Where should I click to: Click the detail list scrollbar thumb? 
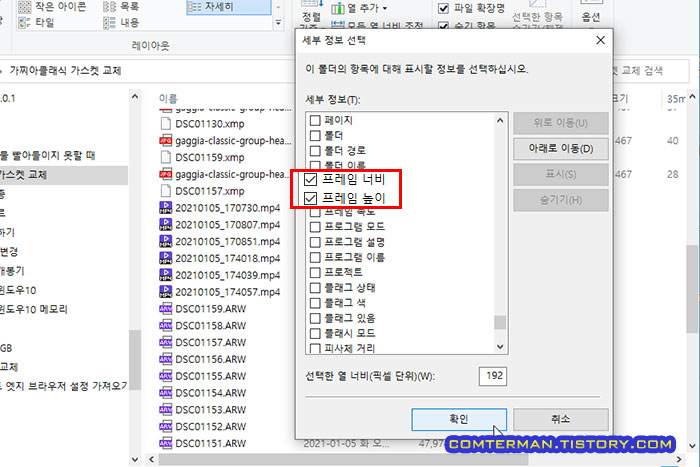(x=500, y=322)
